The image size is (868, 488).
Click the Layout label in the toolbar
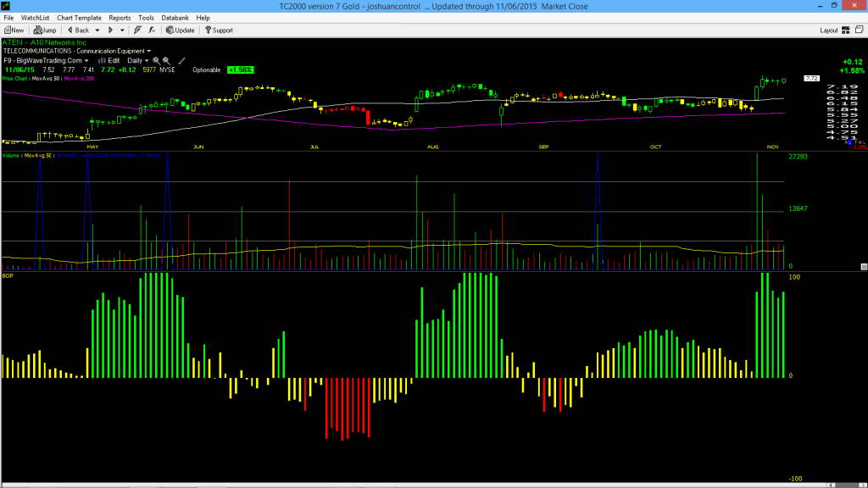coord(829,30)
